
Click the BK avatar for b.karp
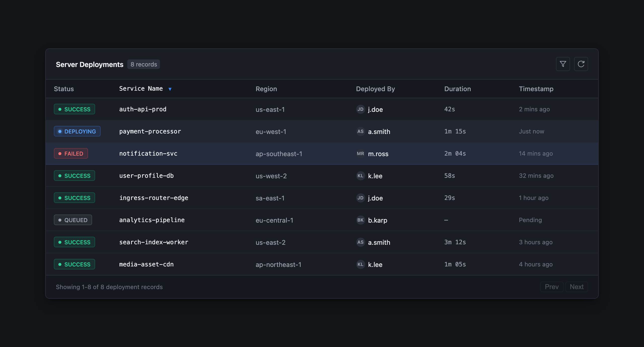click(360, 220)
